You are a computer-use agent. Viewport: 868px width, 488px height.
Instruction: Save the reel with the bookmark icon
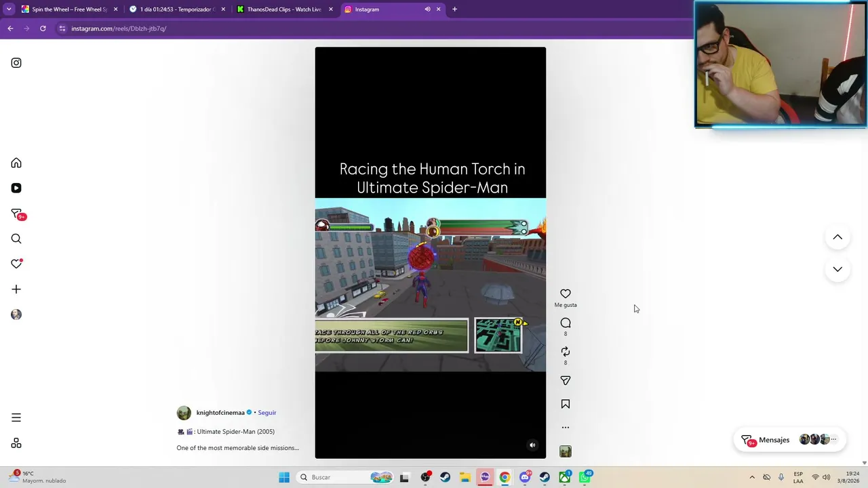point(566,404)
